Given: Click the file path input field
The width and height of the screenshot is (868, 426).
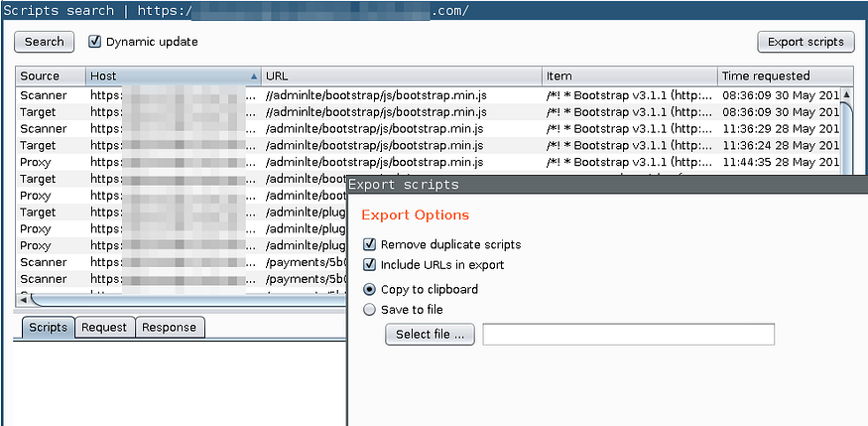Looking at the screenshot, I should [628, 335].
